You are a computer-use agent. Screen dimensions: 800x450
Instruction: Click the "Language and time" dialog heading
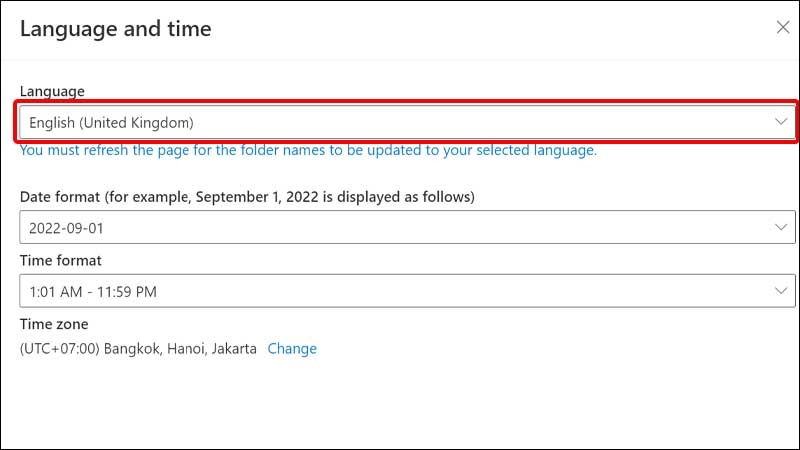tap(115, 29)
